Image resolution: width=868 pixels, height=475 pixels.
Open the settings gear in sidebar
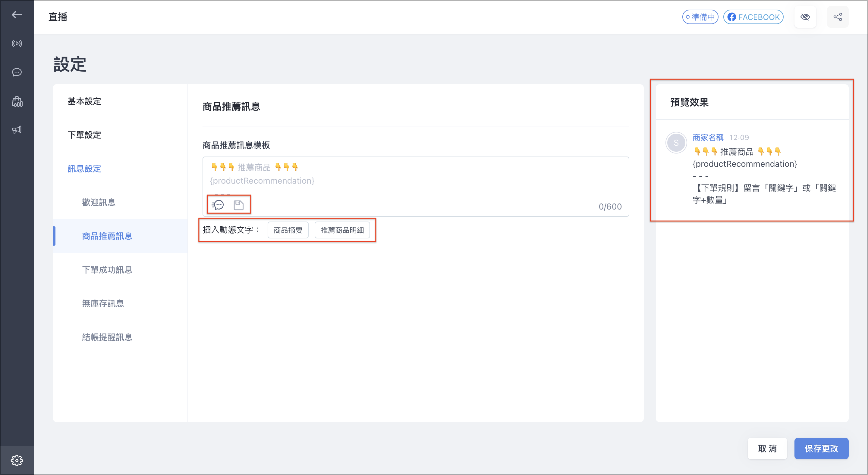[17, 460]
